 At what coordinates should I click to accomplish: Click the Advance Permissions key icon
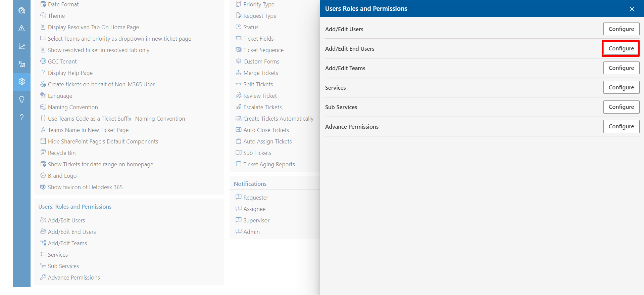43,277
